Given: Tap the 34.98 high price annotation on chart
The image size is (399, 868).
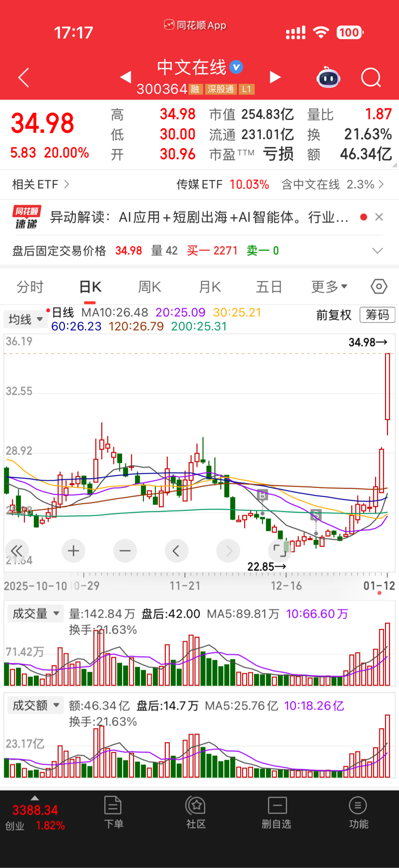Looking at the screenshot, I should (x=368, y=342).
